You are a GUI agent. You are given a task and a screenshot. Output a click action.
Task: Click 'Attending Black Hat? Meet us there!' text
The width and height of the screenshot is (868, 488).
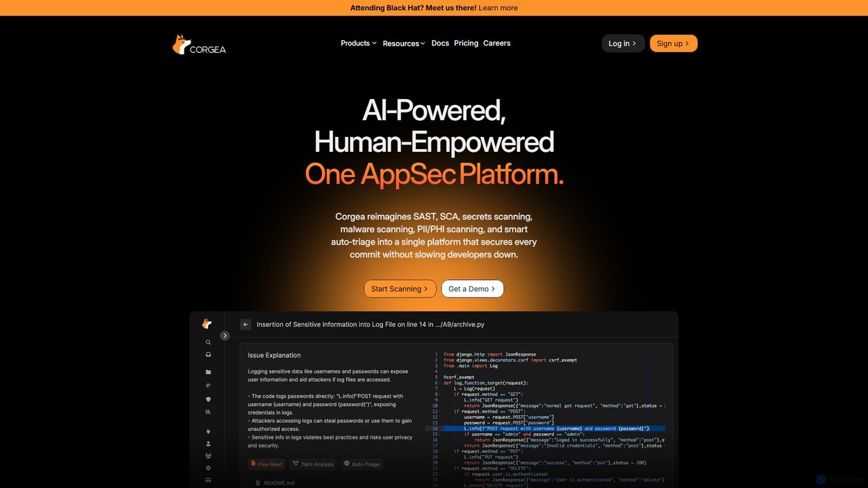(x=413, y=8)
